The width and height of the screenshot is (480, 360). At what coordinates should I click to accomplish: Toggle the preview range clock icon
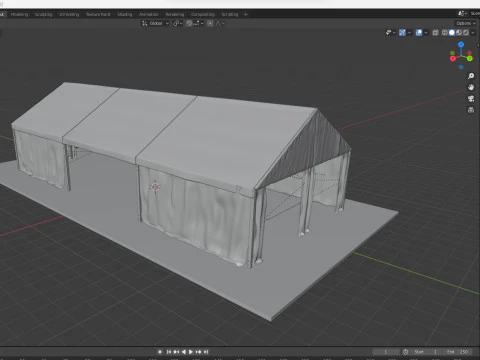click(405, 352)
